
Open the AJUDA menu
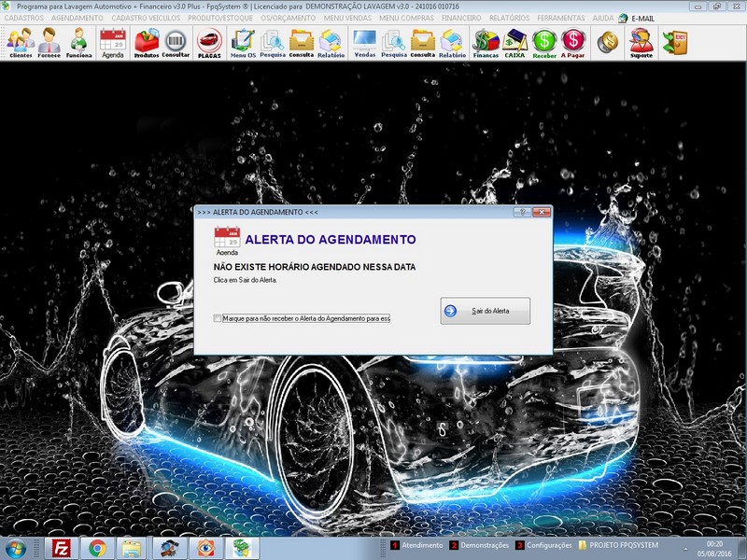point(603,18)
